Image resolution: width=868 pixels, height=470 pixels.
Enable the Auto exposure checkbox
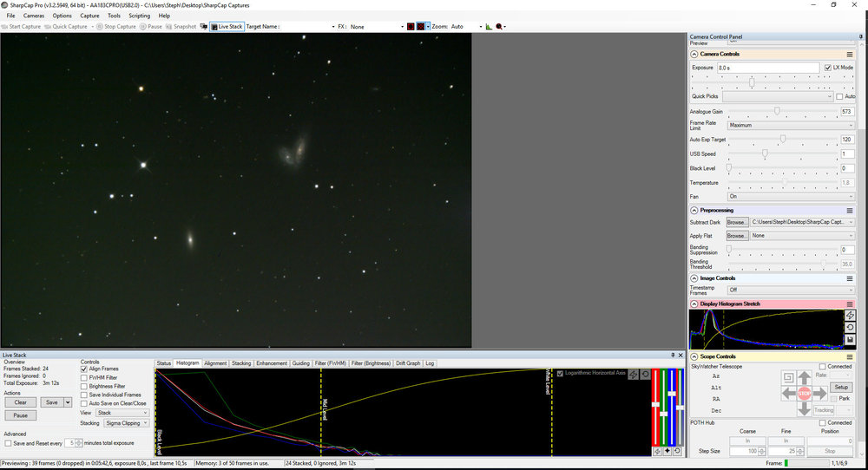coord(839,96)
